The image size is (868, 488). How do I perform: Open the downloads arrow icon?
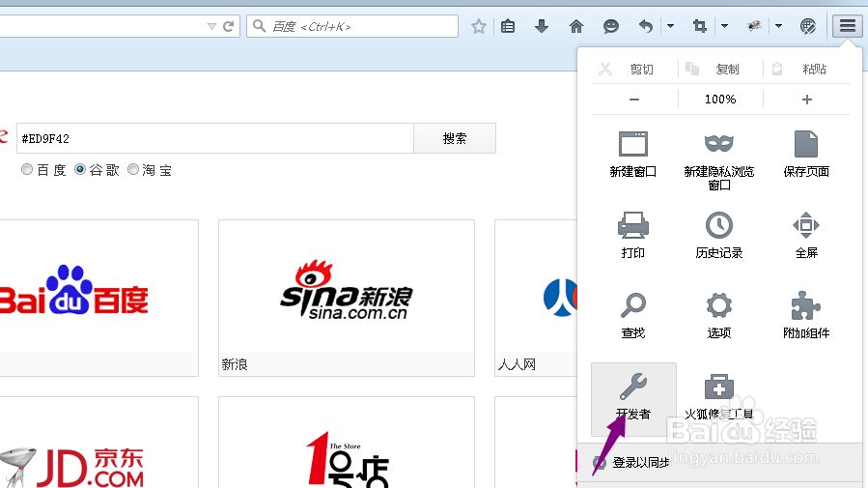tap(542, 26)
